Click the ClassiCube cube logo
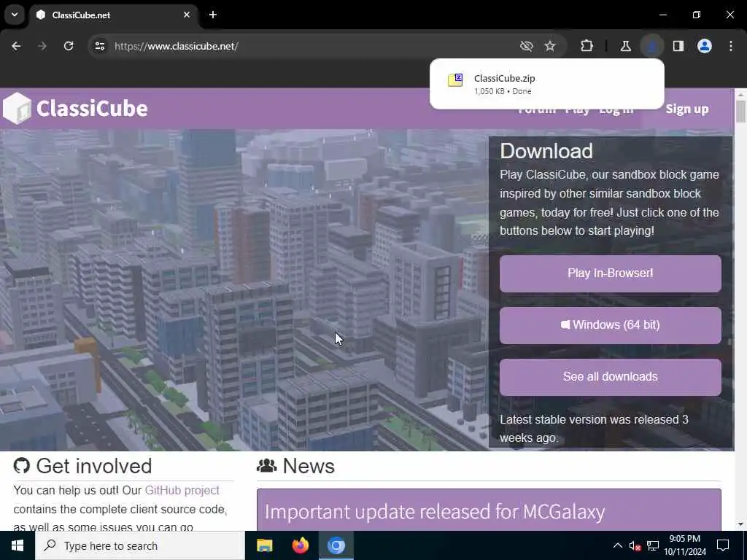The height and width of the screenshot is (560, 747). point(17,108)
